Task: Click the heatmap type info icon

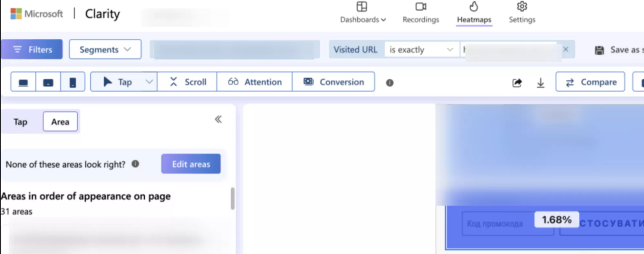Action: point(389,83)
